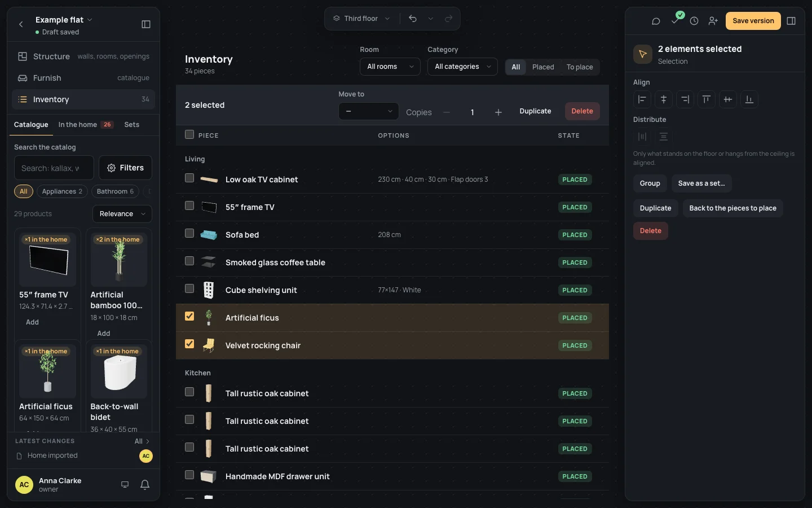Align selection to vertical middle

[728, 99]
